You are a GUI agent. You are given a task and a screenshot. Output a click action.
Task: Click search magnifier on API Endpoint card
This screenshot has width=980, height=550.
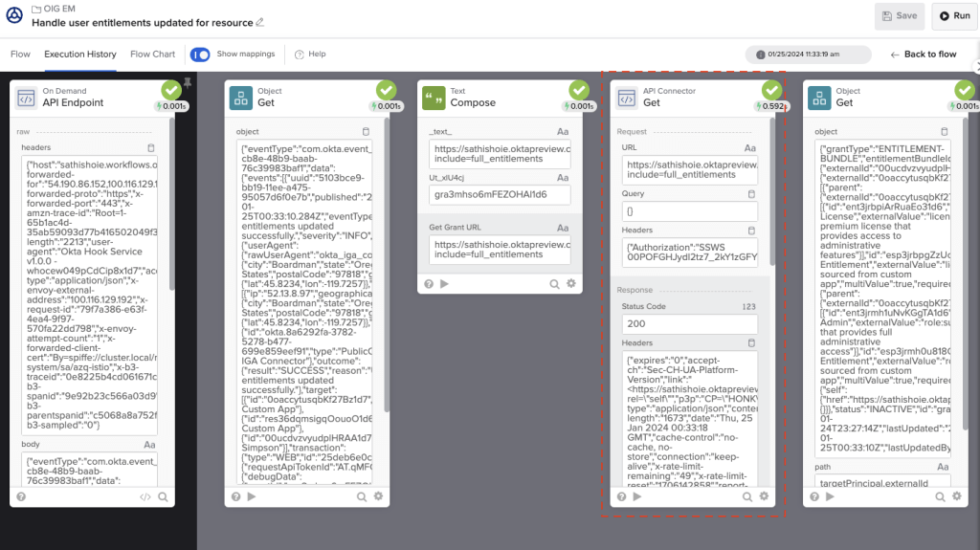[x=163, y=496]
